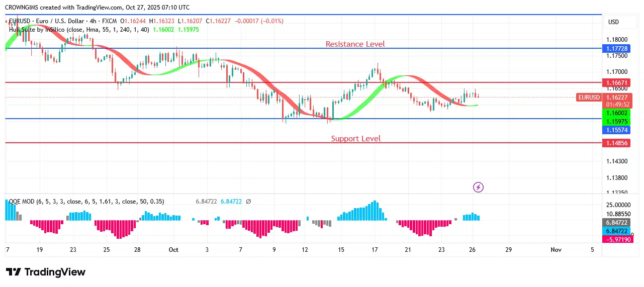
Task: Click the Resistance Level text label
Action: [x=355, y=44]
